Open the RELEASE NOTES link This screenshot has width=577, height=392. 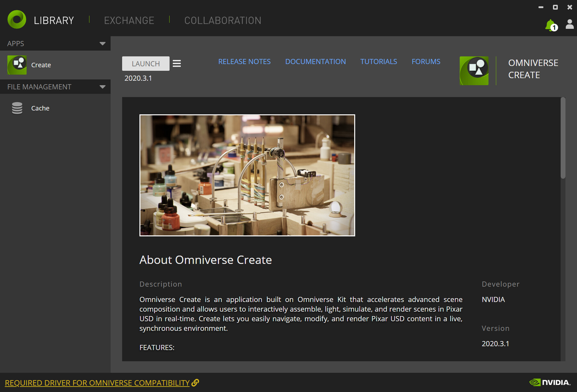(245, 61)
